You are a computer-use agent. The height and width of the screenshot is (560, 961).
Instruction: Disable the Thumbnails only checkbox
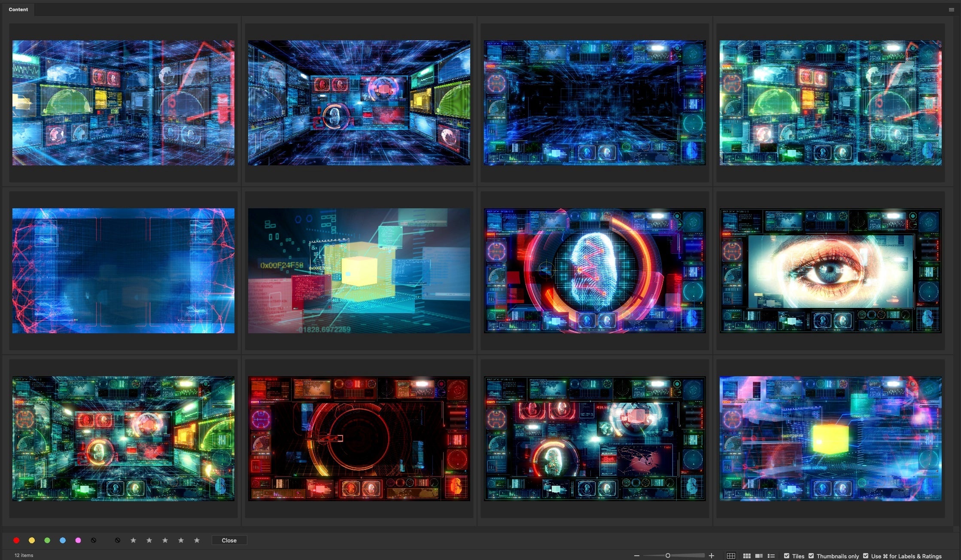tap(812, 555)
